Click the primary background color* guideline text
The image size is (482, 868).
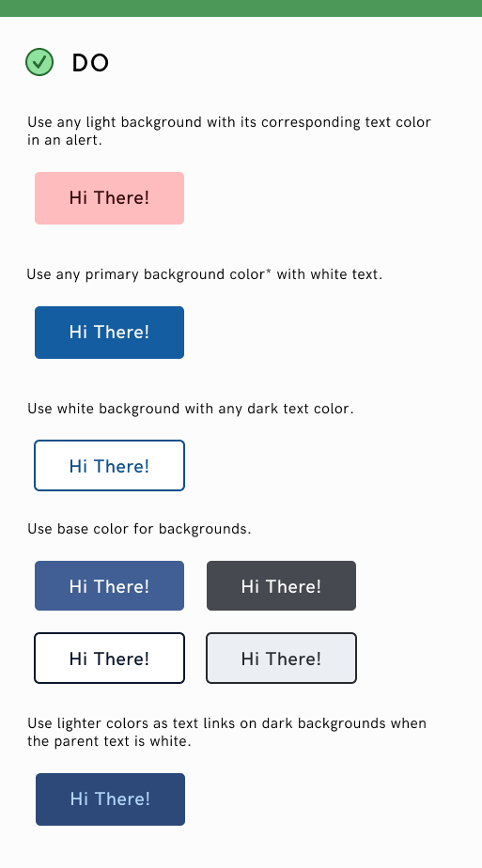[204, 274]
